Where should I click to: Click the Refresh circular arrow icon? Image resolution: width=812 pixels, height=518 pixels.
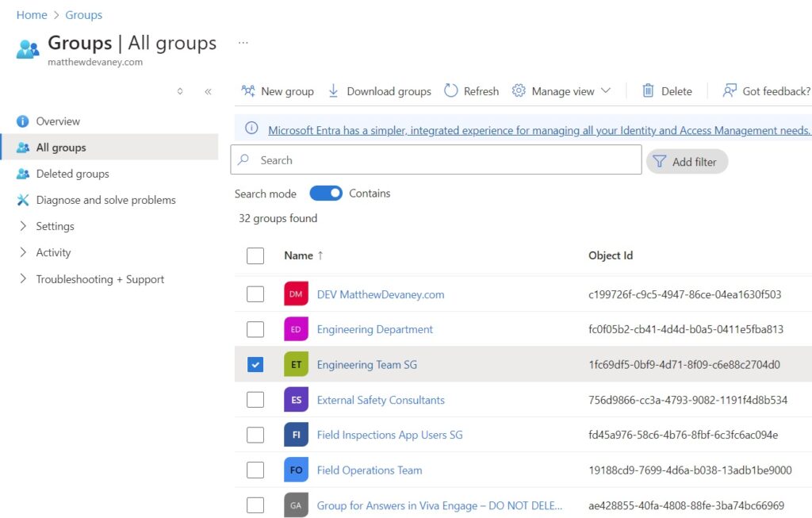(x=451, y=90)
